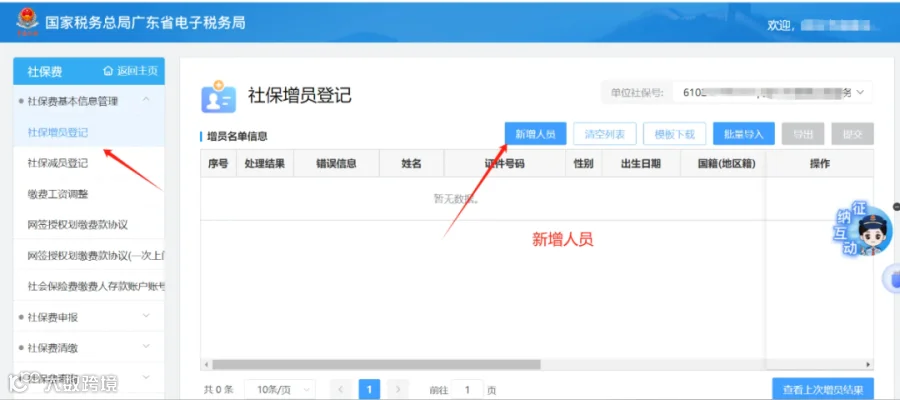Click the 返回主页 home icon

tap(107, 71)
